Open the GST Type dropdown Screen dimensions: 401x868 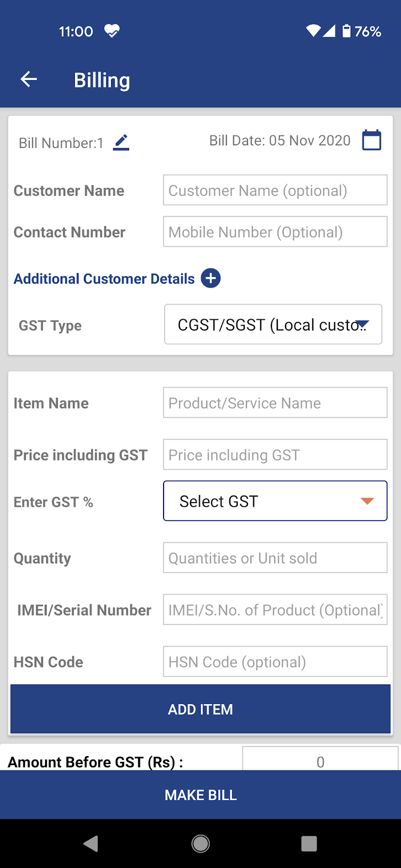pos(273,325)
